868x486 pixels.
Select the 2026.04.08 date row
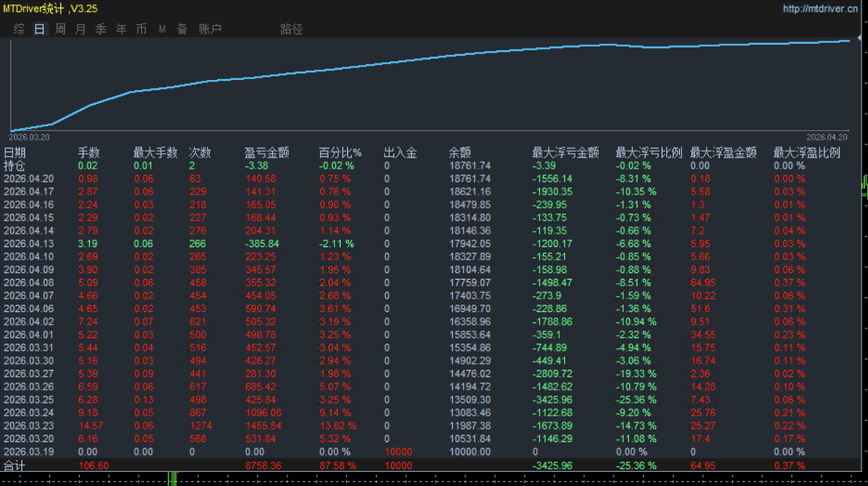pos(29,283)
